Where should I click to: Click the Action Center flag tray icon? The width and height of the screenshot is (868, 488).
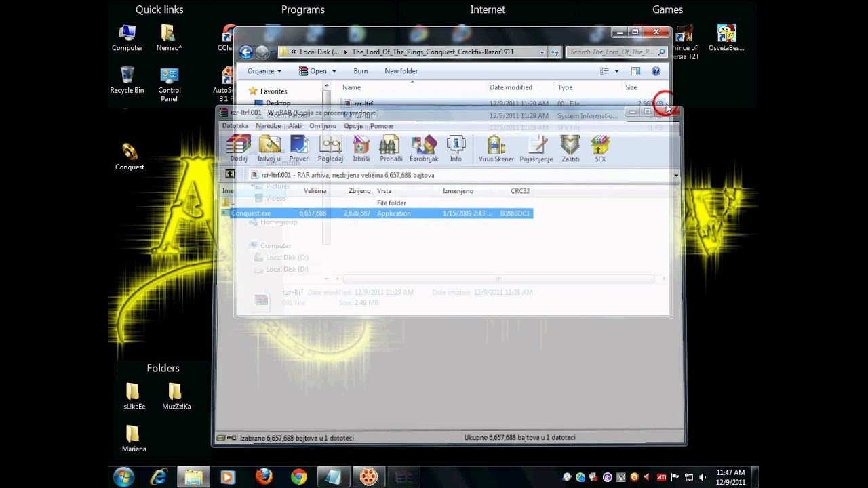(x=675, y=477)
